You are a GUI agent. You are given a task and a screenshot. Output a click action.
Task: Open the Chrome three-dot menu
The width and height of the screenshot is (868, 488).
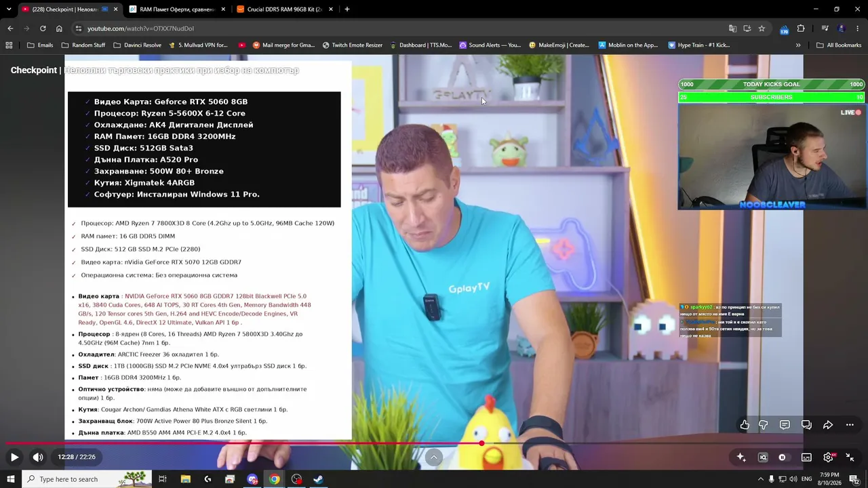pyautogui.click(x=858, y=28)
